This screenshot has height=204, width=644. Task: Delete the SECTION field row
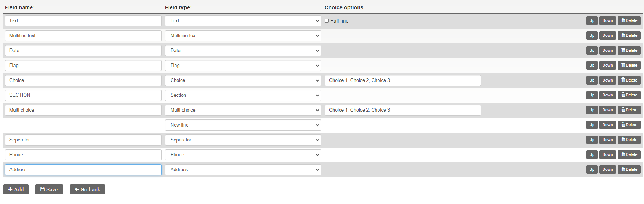pyautogui.click(x=629, y=95)
